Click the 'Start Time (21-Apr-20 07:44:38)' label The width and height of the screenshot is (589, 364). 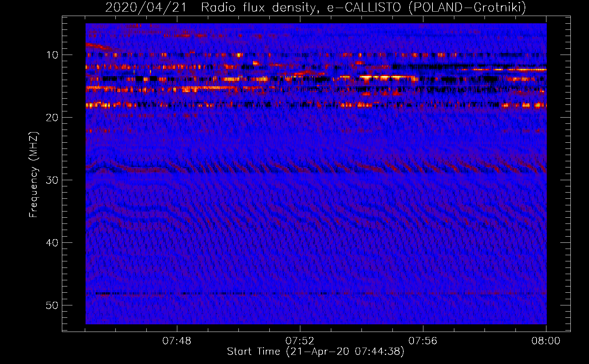click(x=316, y=352)
